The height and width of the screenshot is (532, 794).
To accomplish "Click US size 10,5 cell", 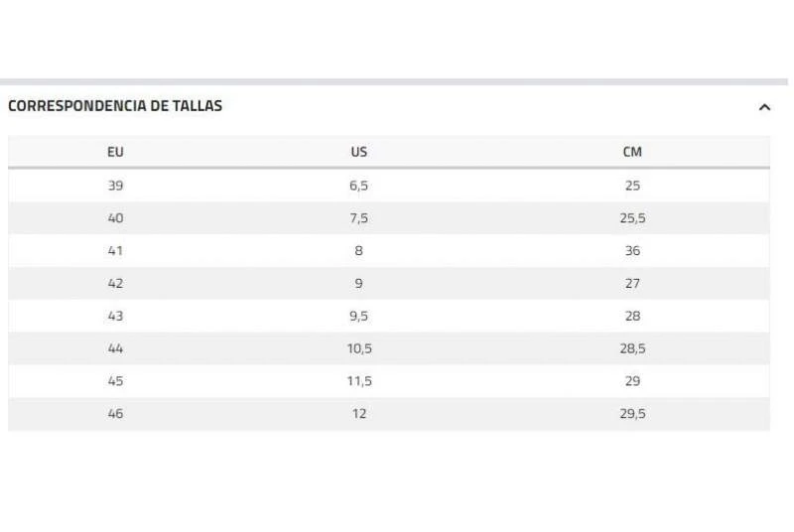I will click(x=359, y=348).
